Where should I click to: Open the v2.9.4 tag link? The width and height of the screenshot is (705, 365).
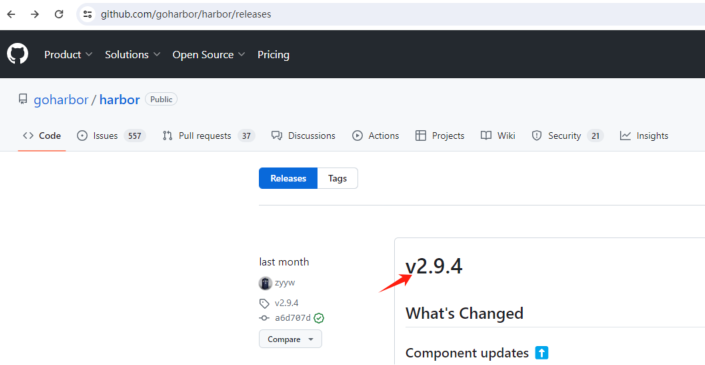tap(286, 303)
